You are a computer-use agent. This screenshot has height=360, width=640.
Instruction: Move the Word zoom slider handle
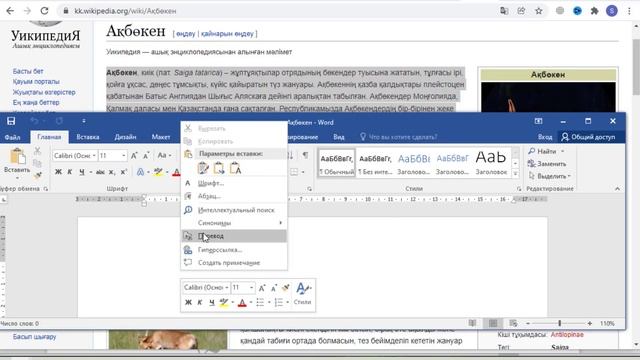click(560, 323)
